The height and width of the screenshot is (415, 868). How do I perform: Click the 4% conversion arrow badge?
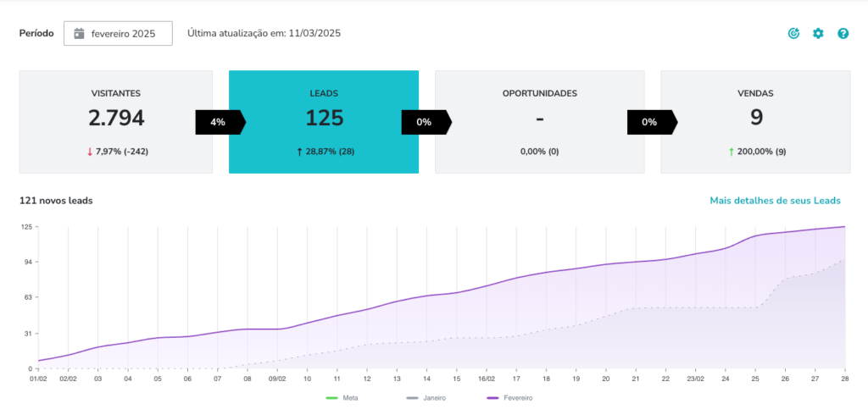coord(220,122)
